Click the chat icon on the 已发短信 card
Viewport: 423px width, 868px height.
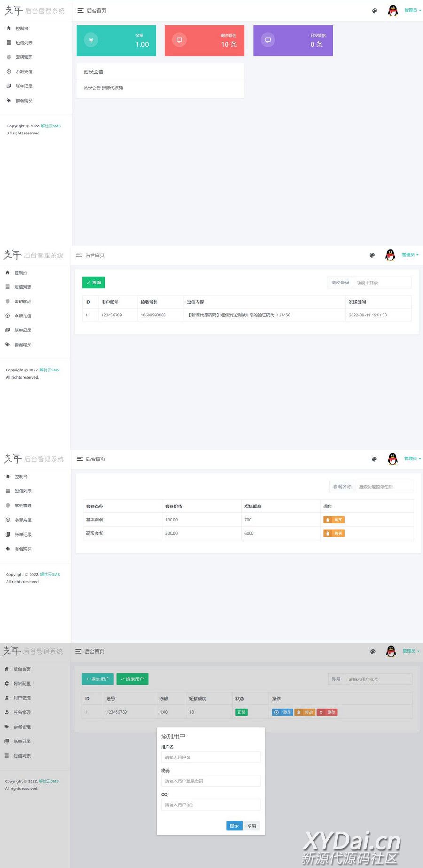267,40
